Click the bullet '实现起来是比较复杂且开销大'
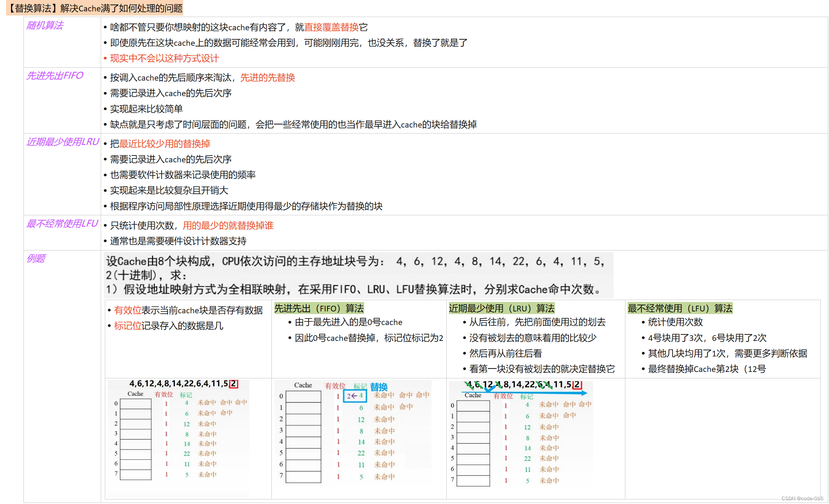The width and height of the screenshot is (829, 504). 169,190
